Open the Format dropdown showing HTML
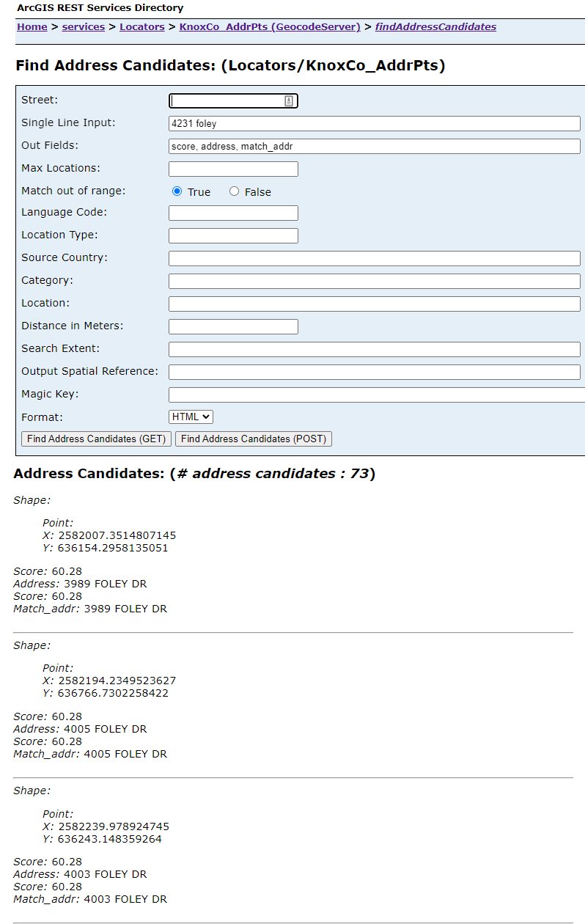 point(191,417)
